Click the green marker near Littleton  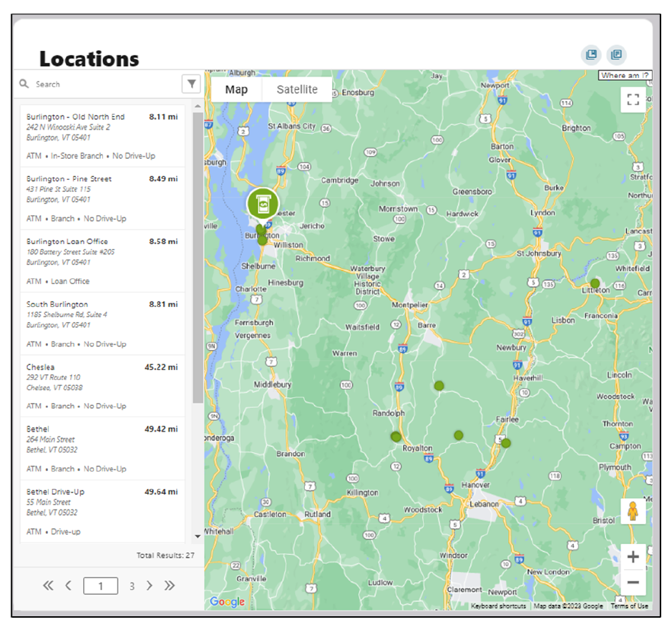tap(595, 283)
